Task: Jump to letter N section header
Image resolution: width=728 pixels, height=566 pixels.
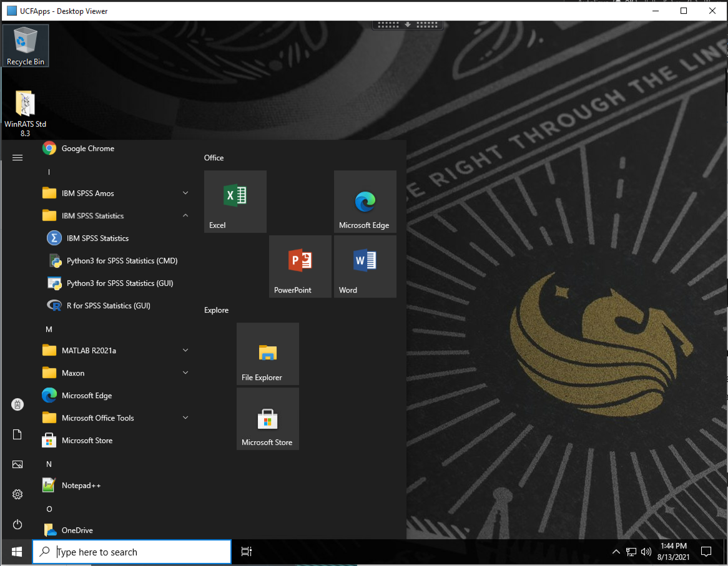Action: point(49,464)
